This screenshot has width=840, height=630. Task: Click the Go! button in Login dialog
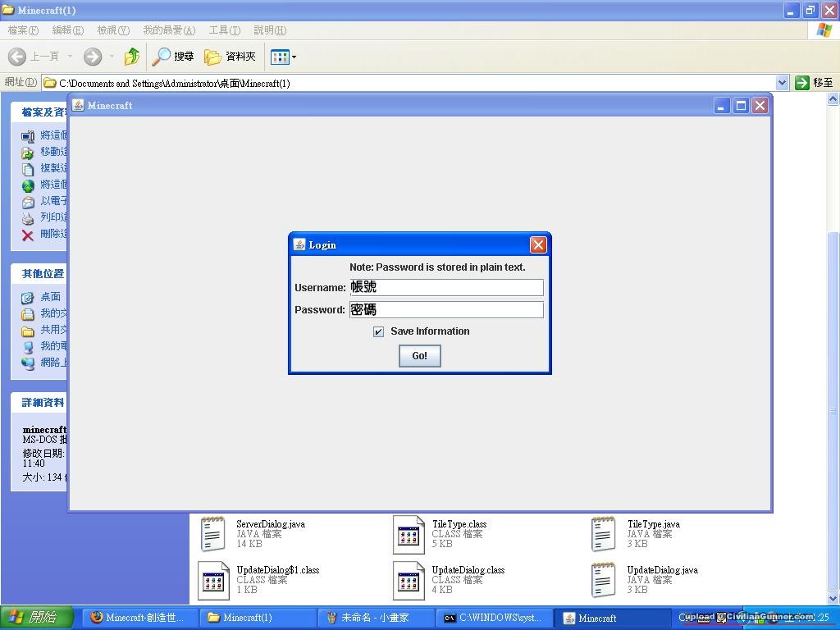tap(419, 356)
